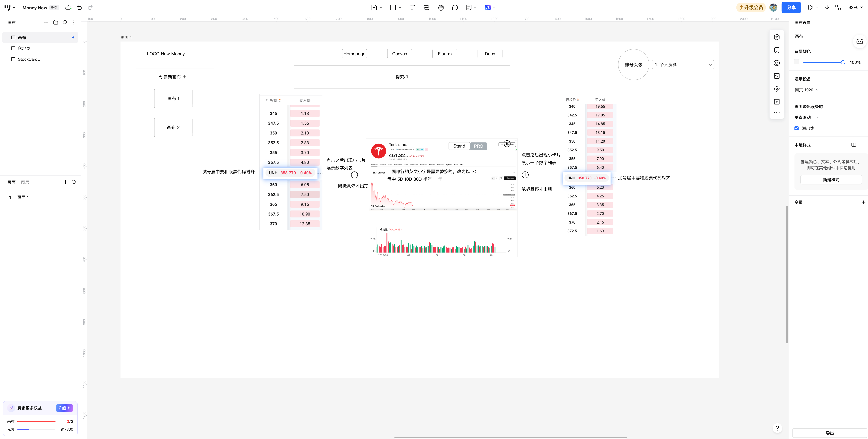Select the Hand pan tool
This screenshot has width=868, height=439.
[x=440, y=7]
